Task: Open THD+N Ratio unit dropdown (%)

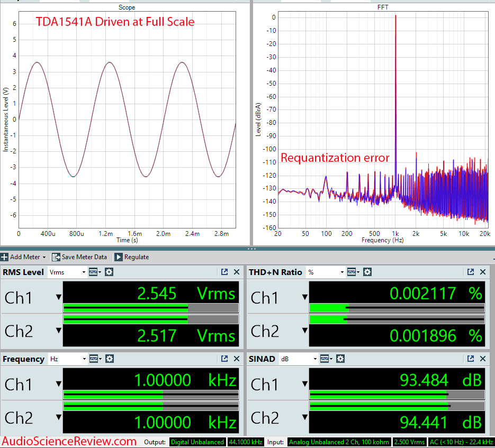Action: coord(325,272)
